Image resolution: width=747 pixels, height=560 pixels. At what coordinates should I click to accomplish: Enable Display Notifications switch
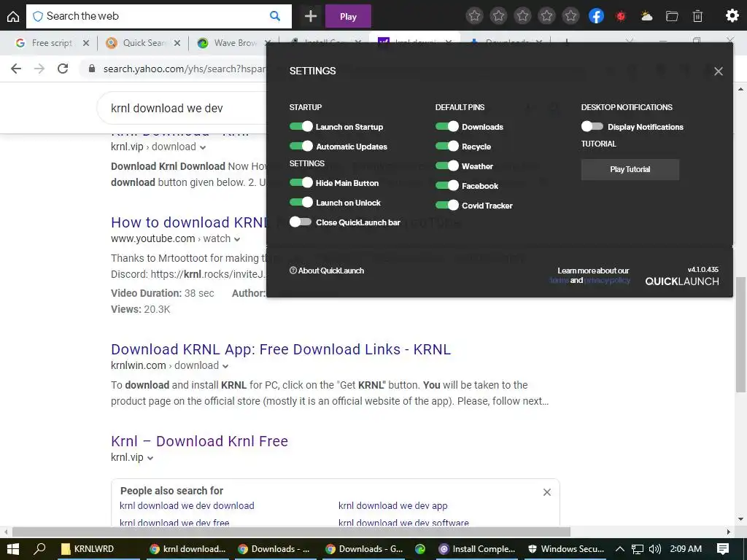tap(592, 126)
